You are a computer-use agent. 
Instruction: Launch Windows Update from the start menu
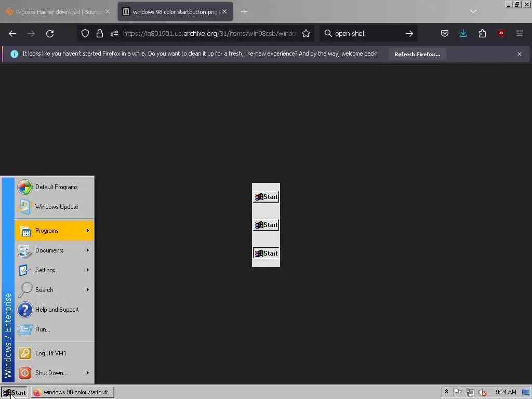pyautogui.click(x=55, y=207)
